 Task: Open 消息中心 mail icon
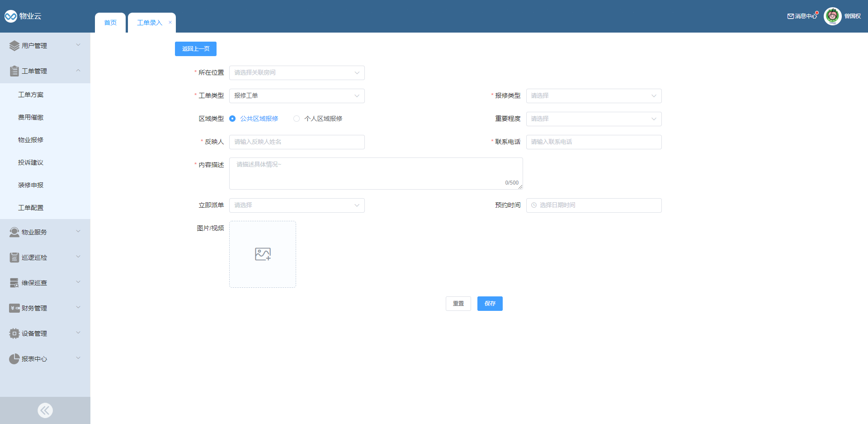pyautogui.click(x=791, y=16)
